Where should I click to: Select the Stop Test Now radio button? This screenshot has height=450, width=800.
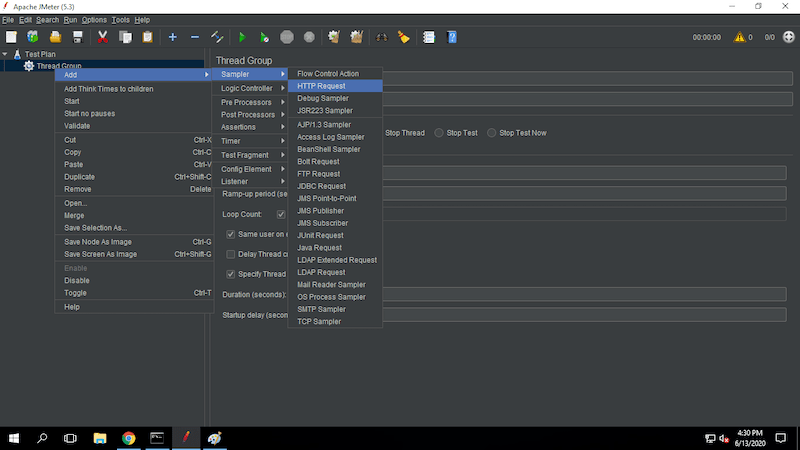491,133
